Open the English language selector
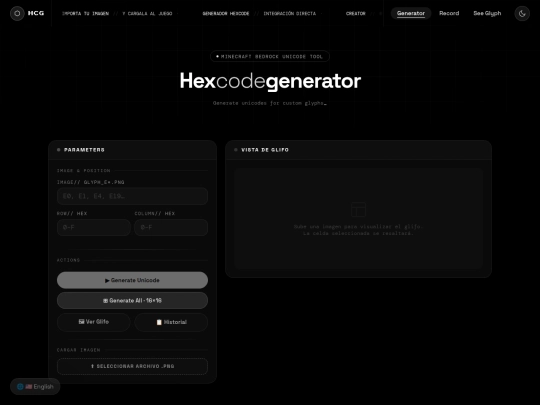 tap(35, 386)
